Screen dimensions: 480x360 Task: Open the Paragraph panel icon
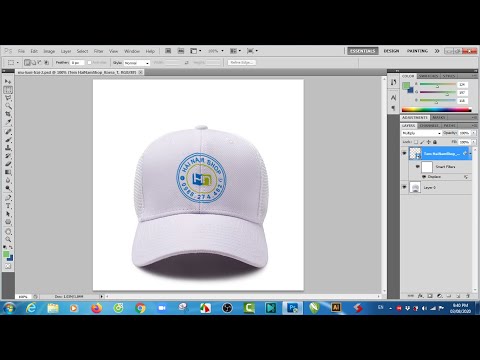point(393,108)
